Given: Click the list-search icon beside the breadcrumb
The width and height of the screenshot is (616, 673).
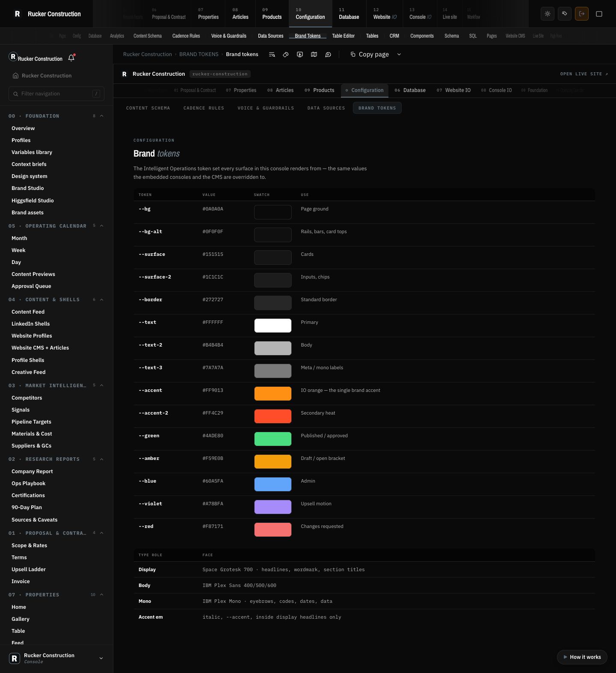Looking at the screenshot, I should [272, 54].
